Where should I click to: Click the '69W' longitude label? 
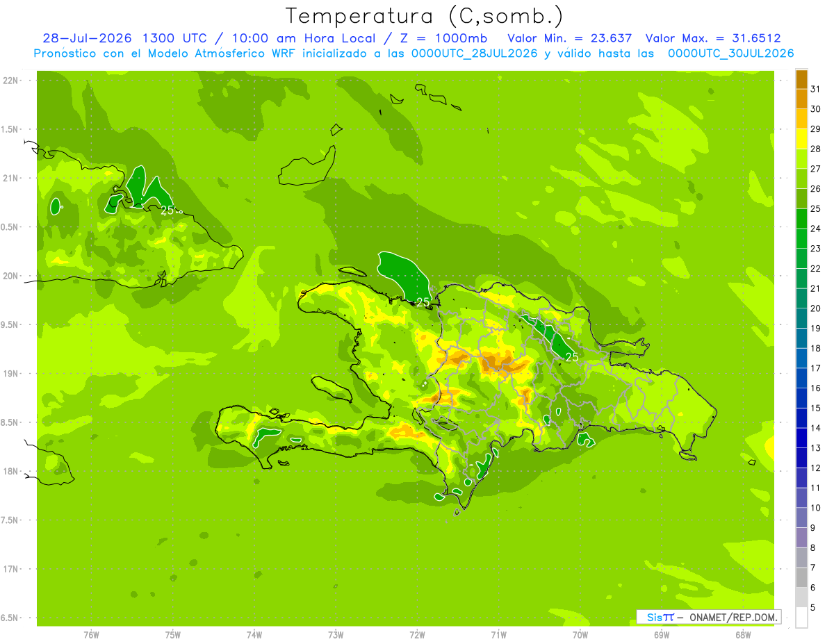(x=661, y=635)
